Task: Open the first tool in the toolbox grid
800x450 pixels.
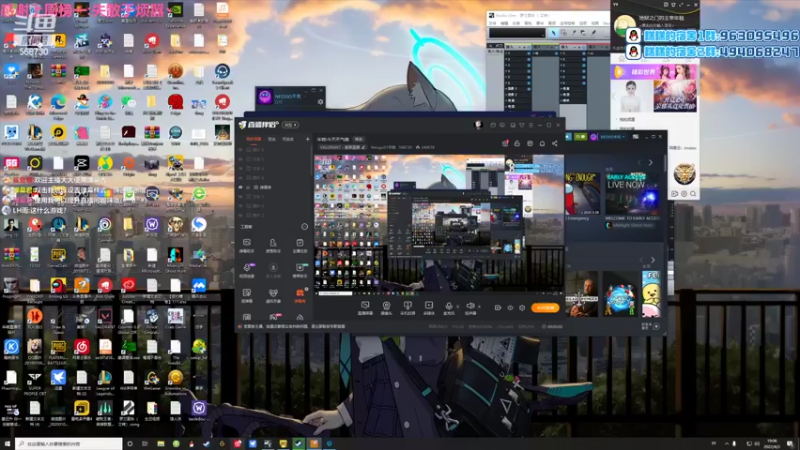Action: point(247,245)
